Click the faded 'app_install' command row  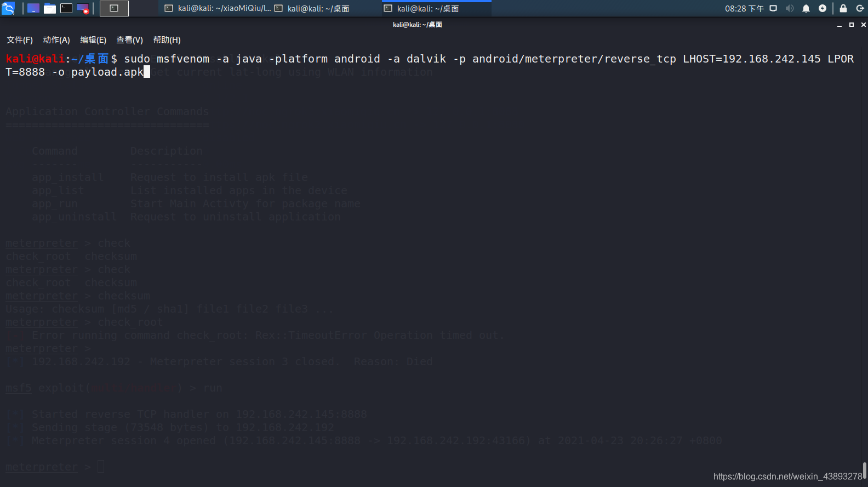170,177
